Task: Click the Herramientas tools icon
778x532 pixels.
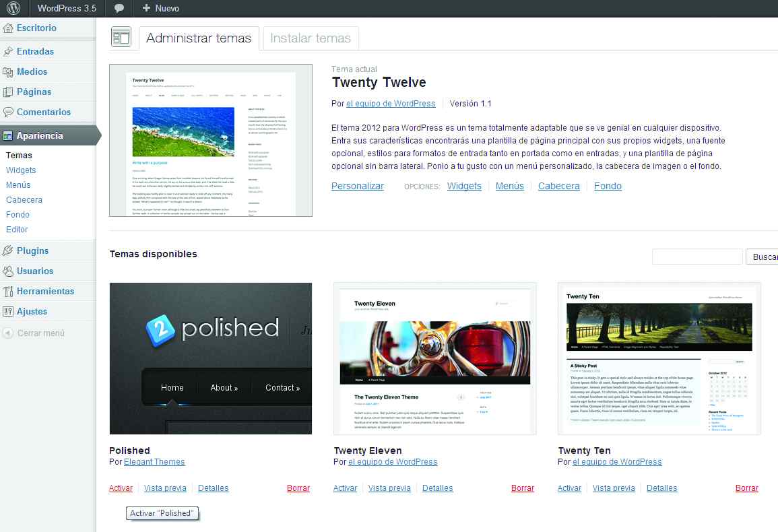Action: coord(8,292)
